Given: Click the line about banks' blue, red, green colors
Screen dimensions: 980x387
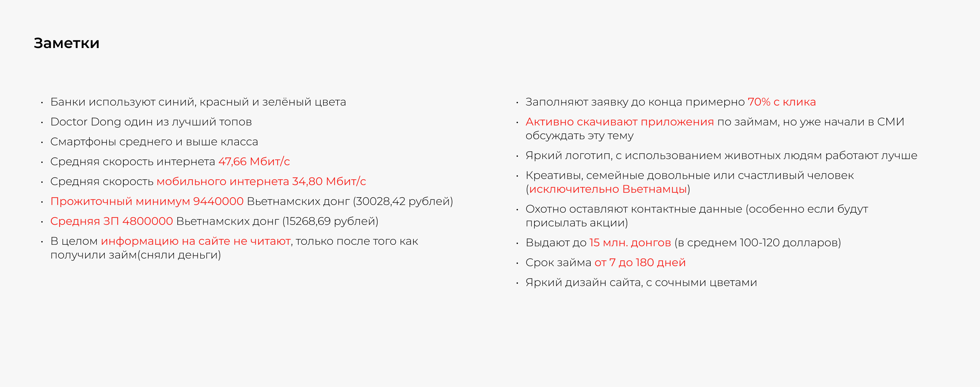Looking at the screenshot, I should 198,102.
